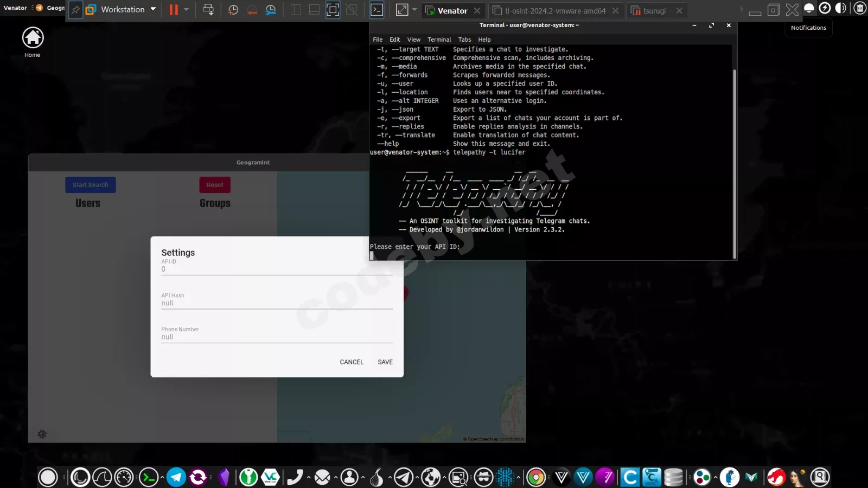868x488 pixels.
Task: Click the API Hash input field
Action: point(277,303)
